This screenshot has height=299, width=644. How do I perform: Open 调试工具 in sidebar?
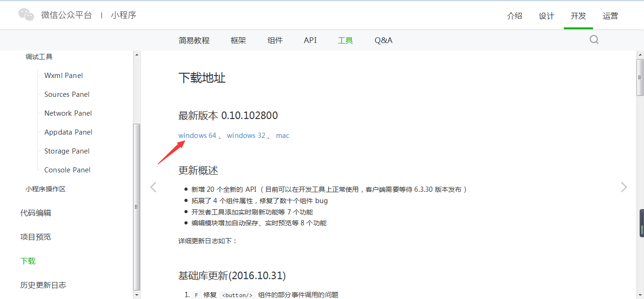(39, 57)
